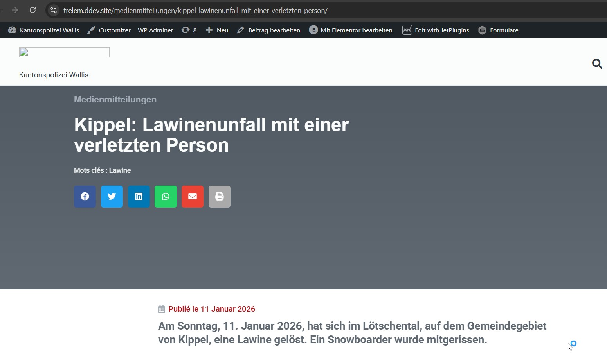Expand Edit with JetPlugins menu
This screenshot has width=607, height=364.
coord(436,30)
